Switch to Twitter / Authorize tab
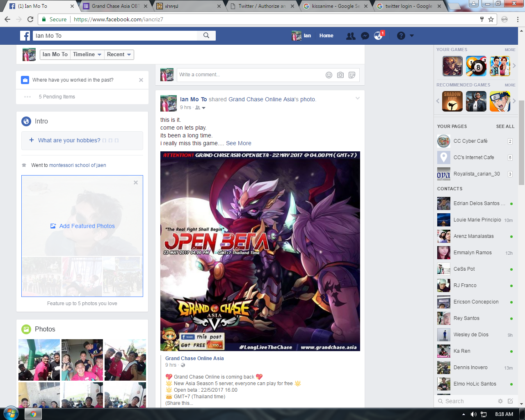The image size is (525, 420). [x=262, y=6]
